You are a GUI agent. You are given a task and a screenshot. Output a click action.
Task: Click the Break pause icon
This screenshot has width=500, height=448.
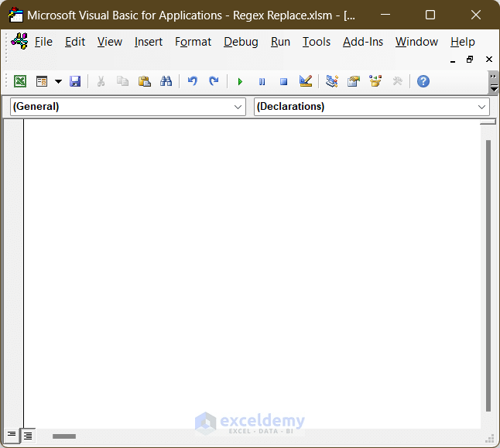coord(262,82)
